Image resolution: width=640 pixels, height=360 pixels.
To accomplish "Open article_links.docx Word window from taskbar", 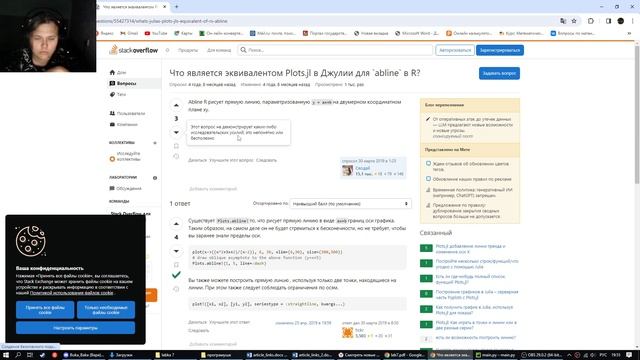I will (x=266, y=355).
